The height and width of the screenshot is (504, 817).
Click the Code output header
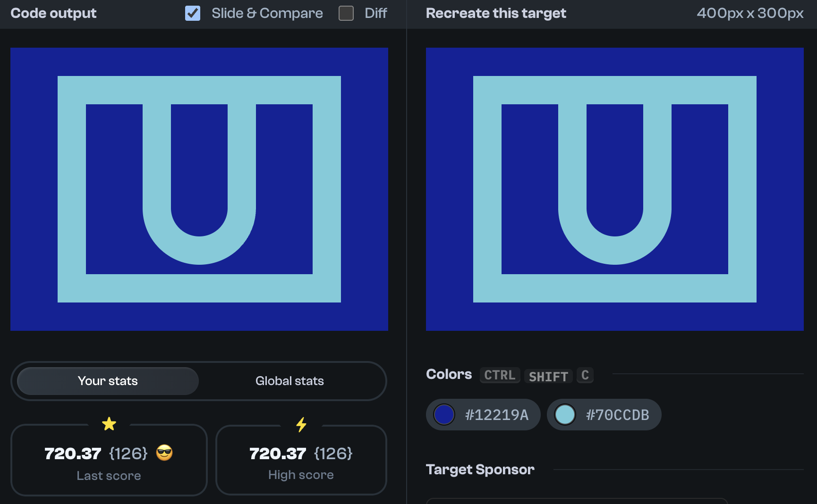coord(53,13)
